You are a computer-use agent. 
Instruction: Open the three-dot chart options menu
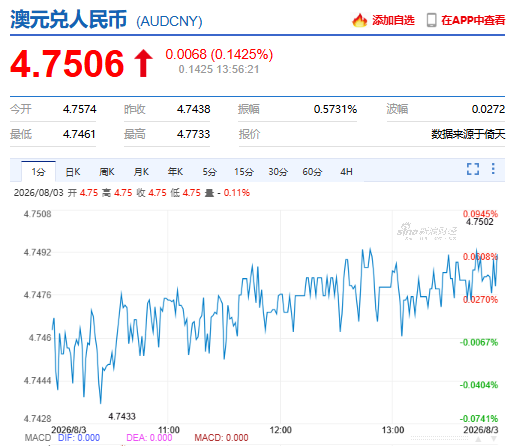[x=493, y=169]
